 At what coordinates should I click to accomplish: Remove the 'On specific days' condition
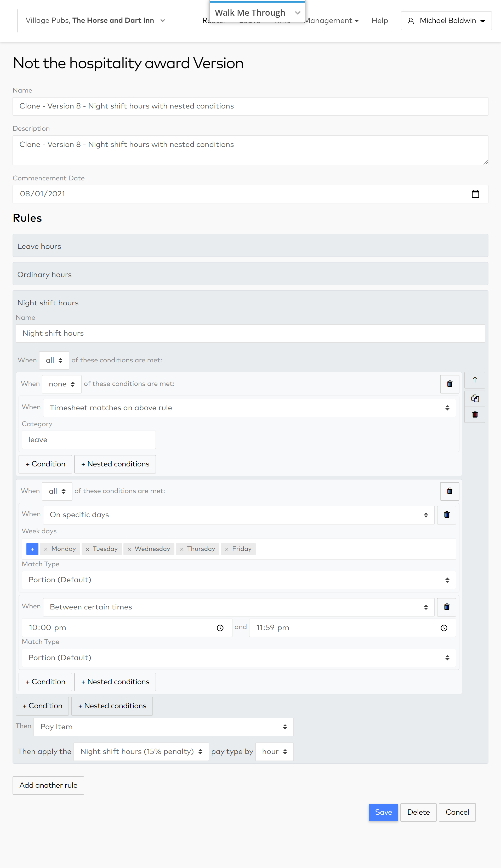447,515
